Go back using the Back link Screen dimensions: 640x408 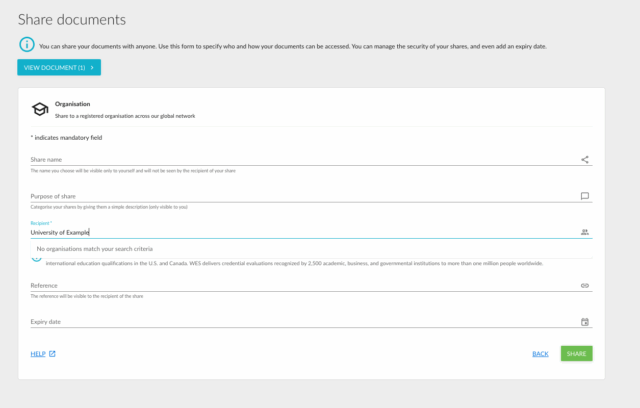(540, 354)
